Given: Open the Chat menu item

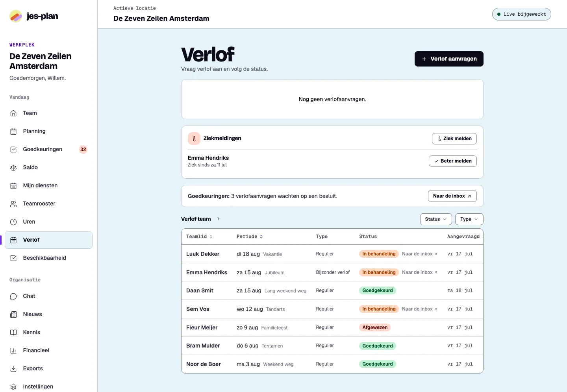Looking at the screenshot, I should click(49, 296).
